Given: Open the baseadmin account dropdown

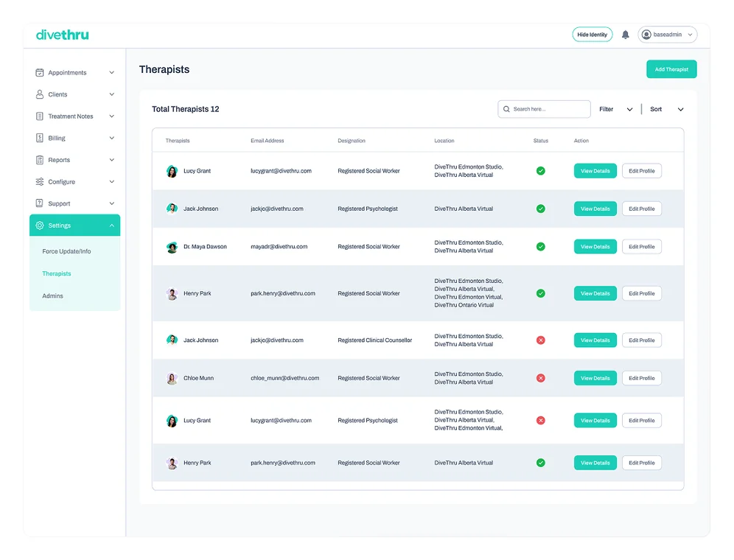Looking at the screenshot, I should pyautogui.click(x=668, y=35).
